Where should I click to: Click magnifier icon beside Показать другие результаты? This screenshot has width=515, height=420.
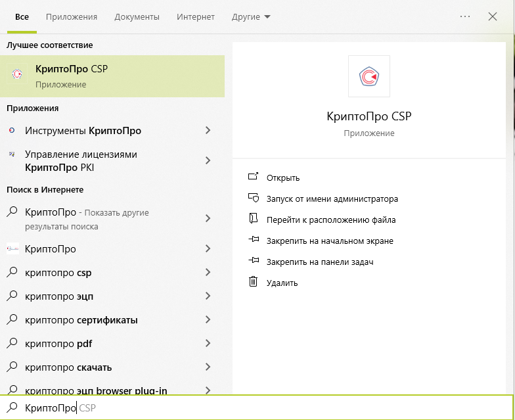pyautogui.click(x=12, y=212)
